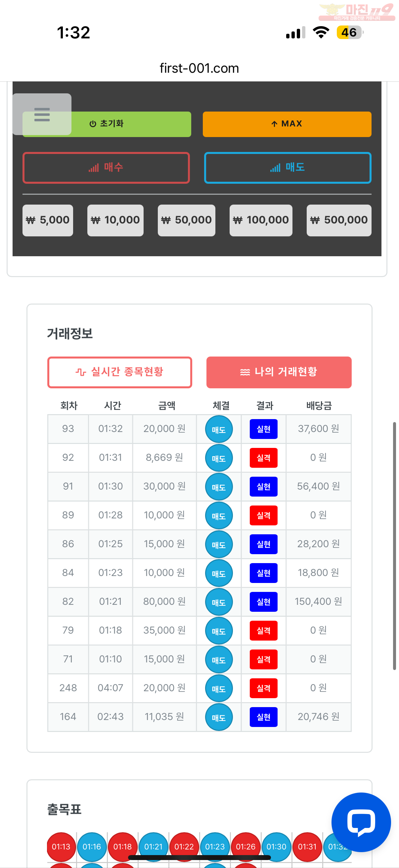
Task: Select the 매도 sell option
Action: (x=288, y=168)
